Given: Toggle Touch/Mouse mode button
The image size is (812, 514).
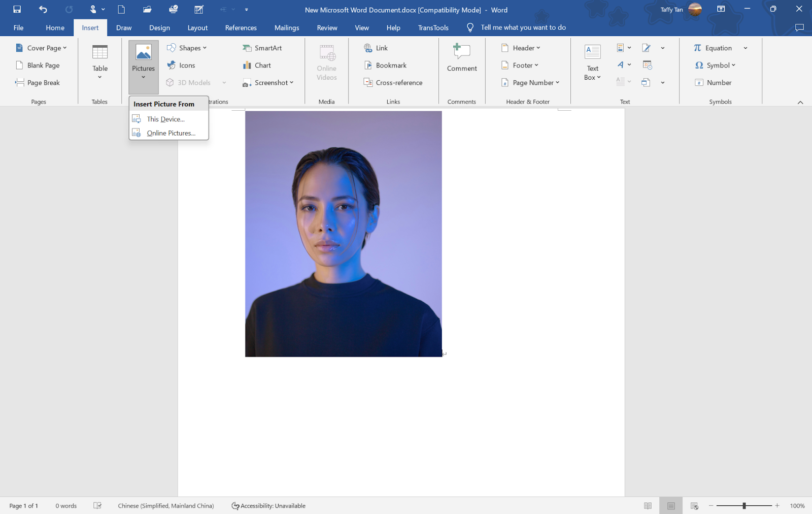Looking at the screenshot, I should [x=93, y=9].
